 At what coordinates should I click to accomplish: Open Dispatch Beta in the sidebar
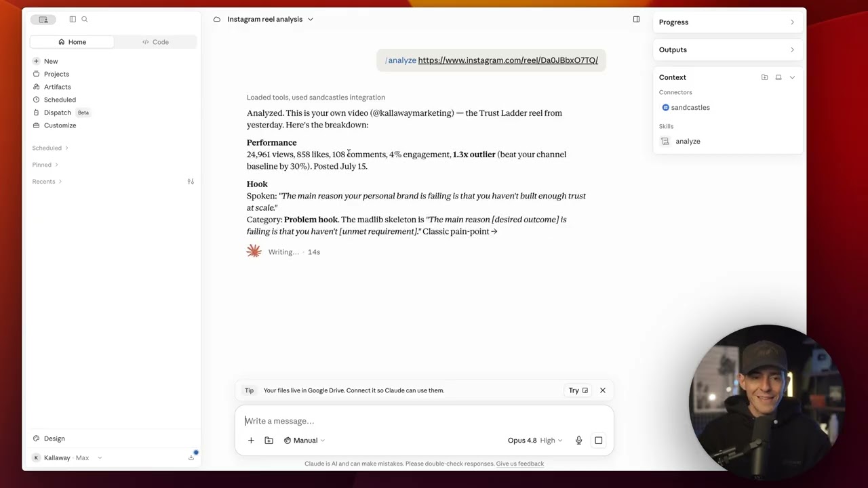pos(61,113)
